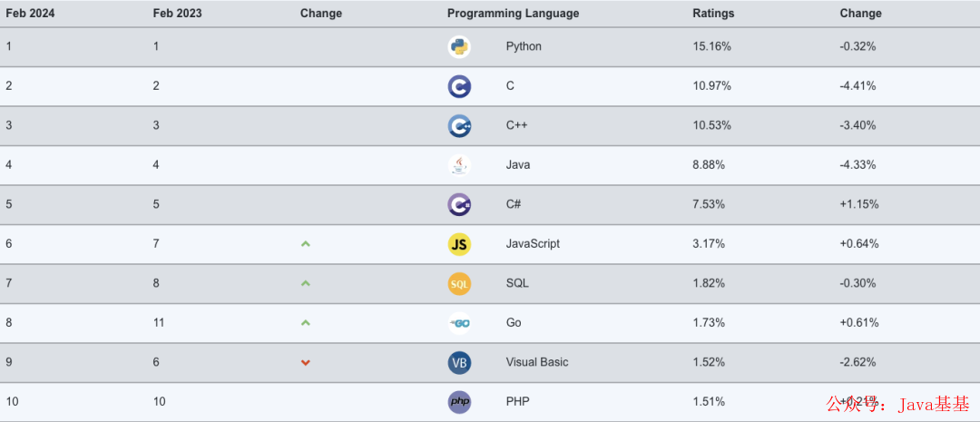Screen dimensions: 980x422
Task: Click the red down arrow in Visual Basic row
Action: coord(306,363)
